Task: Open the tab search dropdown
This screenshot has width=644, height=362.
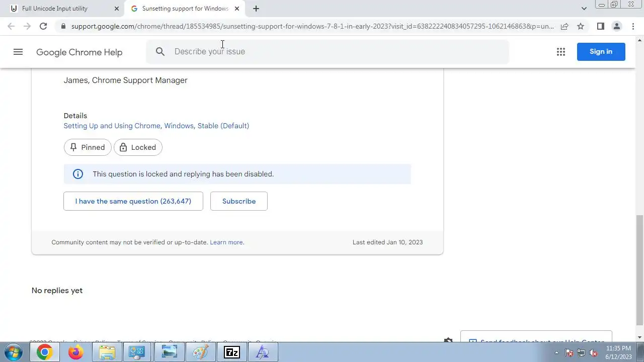Action: click(584, 9)
